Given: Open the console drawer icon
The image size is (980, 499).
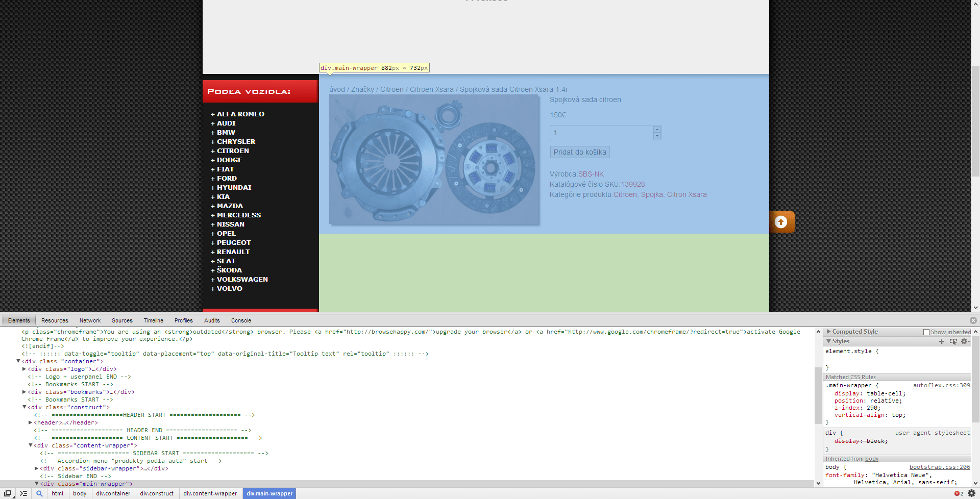Looking at the screenshot, I should tap(23, 493).
